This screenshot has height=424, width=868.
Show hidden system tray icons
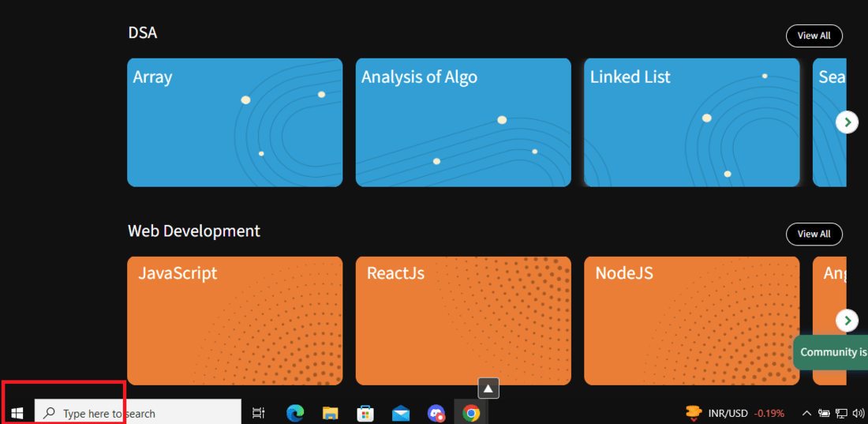(x=807, y=413)
